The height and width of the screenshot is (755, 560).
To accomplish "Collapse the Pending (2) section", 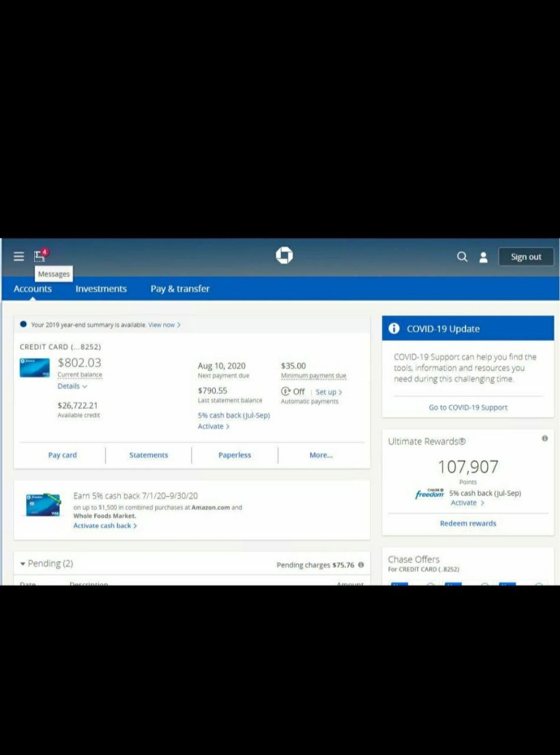I will tap(47, 563).
